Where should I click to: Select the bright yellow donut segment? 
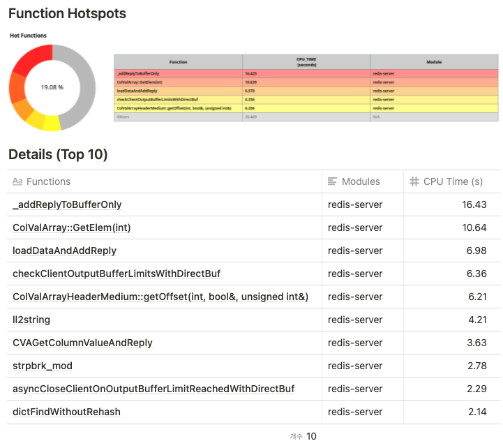[52, 124]
